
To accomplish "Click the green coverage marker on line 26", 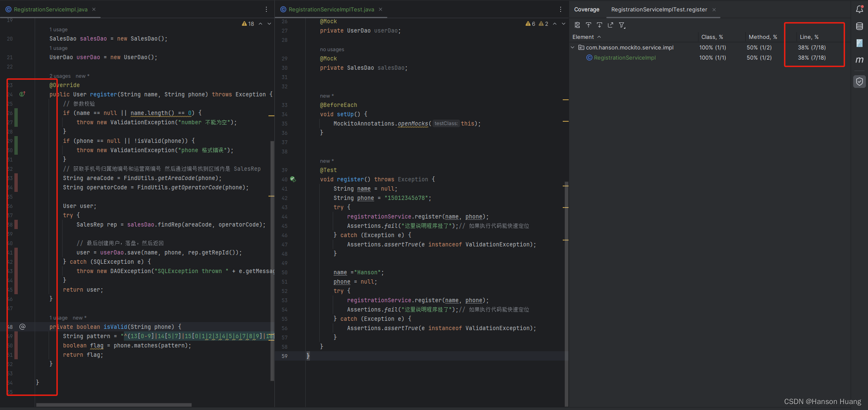I will tap(16, 113).
